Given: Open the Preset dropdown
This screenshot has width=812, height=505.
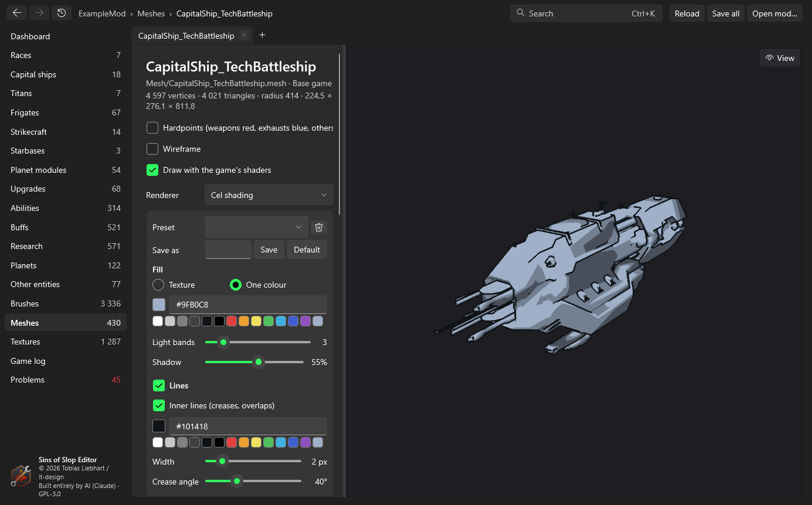Looking at the screenshot, I should tap(256, 227).
